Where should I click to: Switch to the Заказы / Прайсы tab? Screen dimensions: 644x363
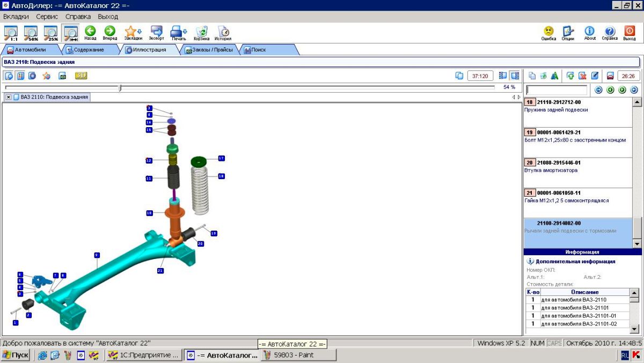[208, 50]
